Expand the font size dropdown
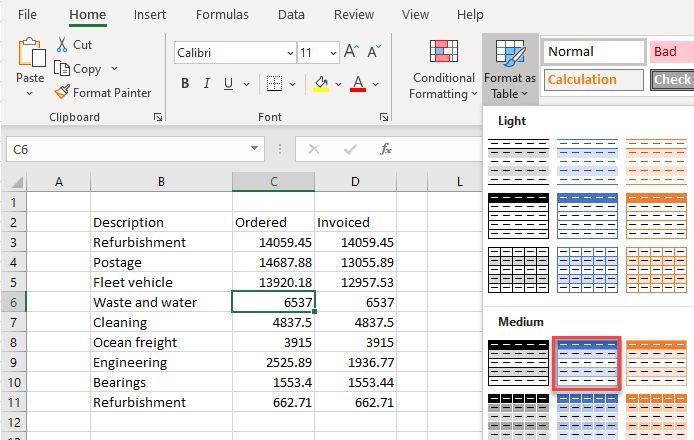The height and width of the screenshot is (440, 694). point(332,52)
